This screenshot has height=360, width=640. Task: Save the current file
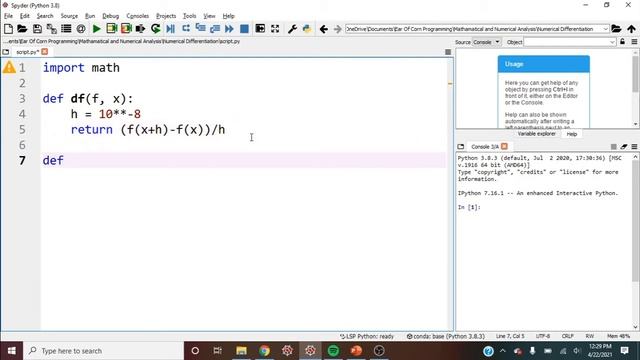(37, 29)
